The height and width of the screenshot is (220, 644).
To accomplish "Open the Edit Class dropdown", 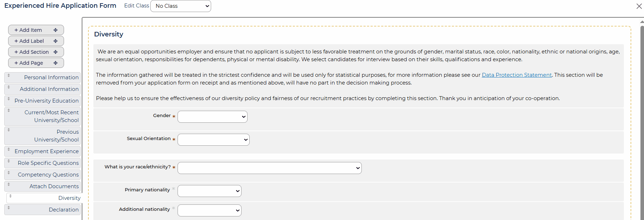I will click(x=180, y=6).
